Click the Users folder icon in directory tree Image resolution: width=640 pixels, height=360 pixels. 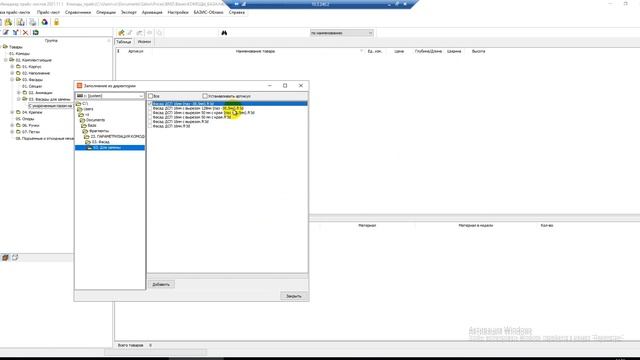80,109
